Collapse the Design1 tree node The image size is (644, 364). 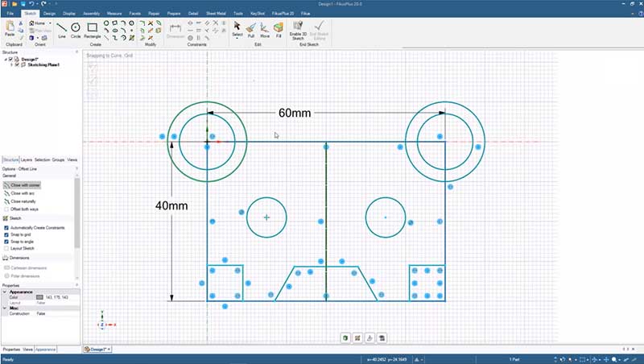coord(5,59)
